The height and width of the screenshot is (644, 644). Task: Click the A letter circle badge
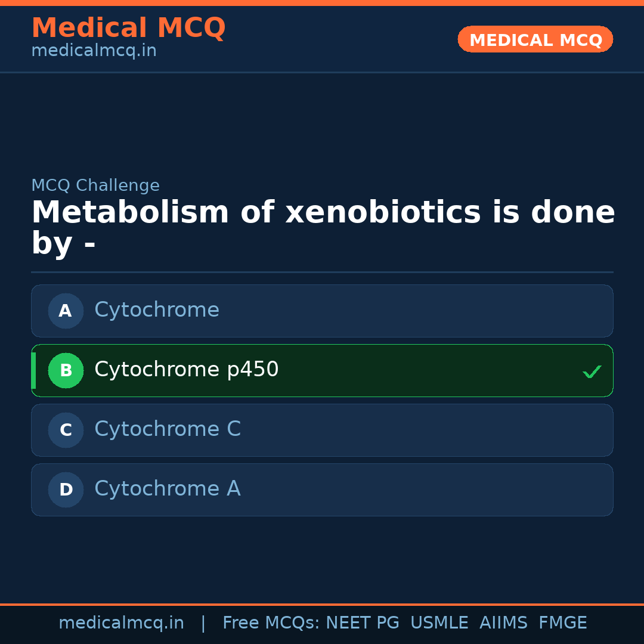pos(66,311)
